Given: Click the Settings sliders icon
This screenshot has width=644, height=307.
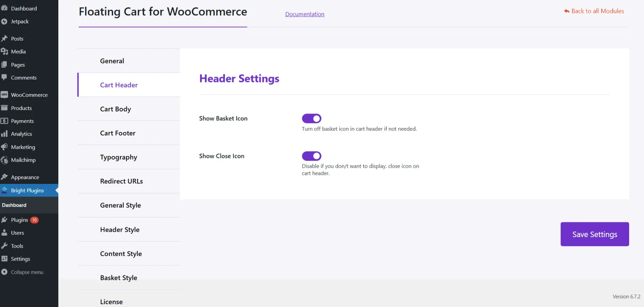Looking at the screenshot, I should 4,259.
